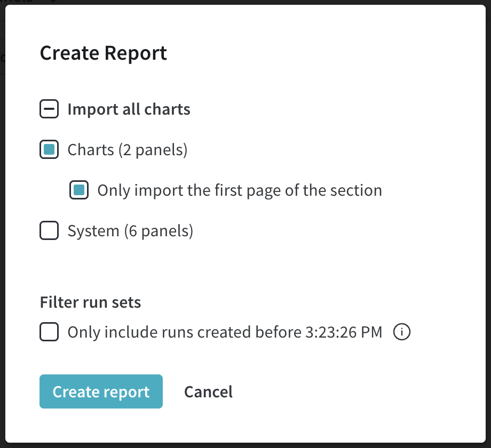Check 'Only include runs created before 3:23:26 PM'
491x448 pixels.
pyautogui.click(x=49, y=332)
